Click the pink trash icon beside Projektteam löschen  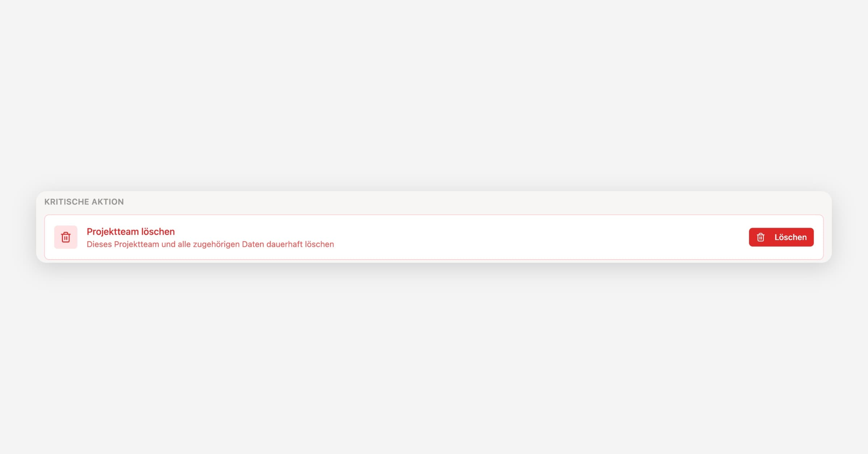tap(66, 237)
